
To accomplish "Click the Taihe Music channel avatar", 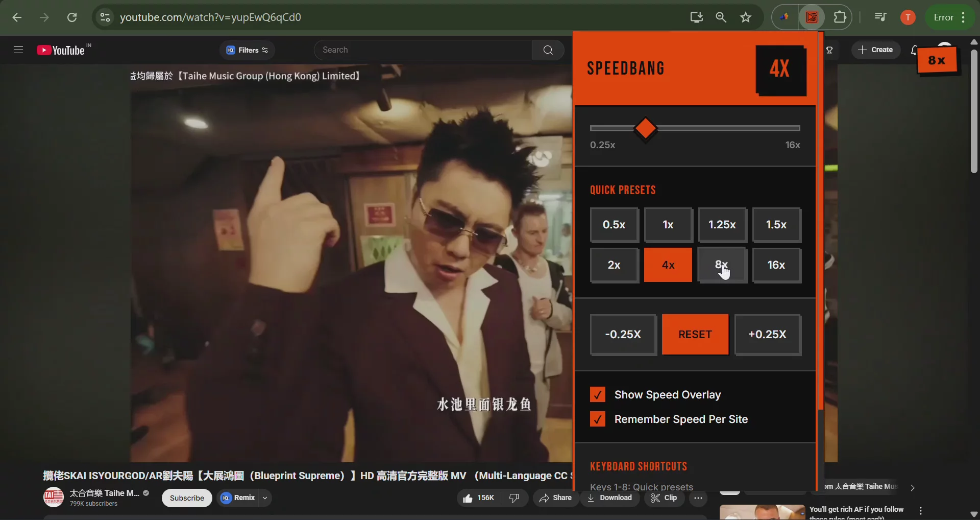I will click(53, 498).
